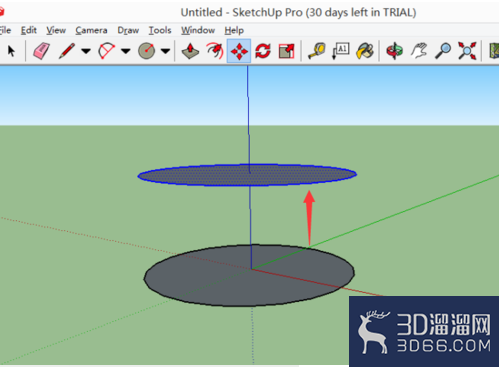Activate the Orbit camera tool
Viewport: 499px width, 367px height.
pos(395,51)
